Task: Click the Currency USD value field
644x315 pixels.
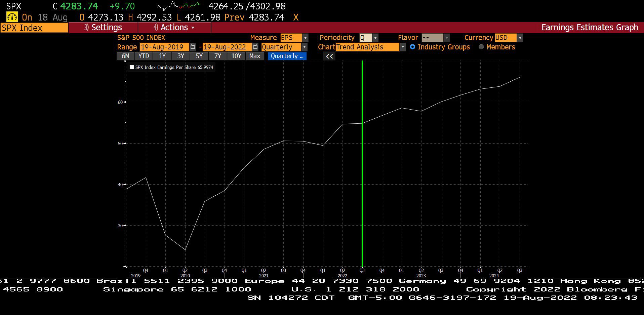Action: tap(506, 38)
